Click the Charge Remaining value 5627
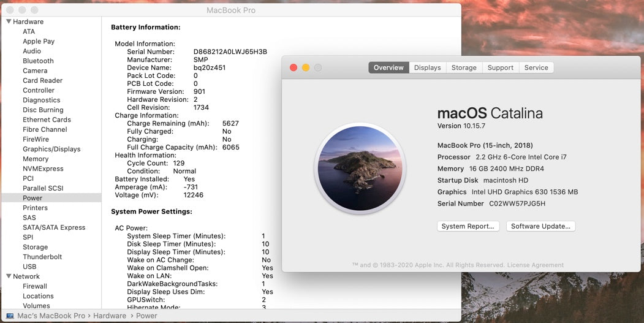 pyautogui.click(x=230, y=123)
